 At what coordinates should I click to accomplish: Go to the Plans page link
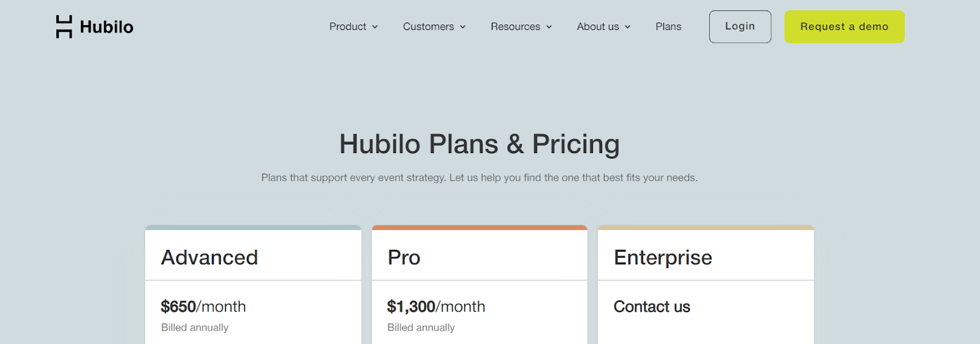click(x=668, y=27)
